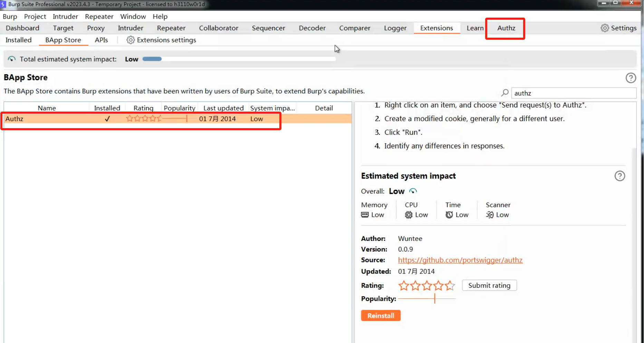Open the Burp menu
Viewport: 644px width, 343px height.
coord(10,17)
